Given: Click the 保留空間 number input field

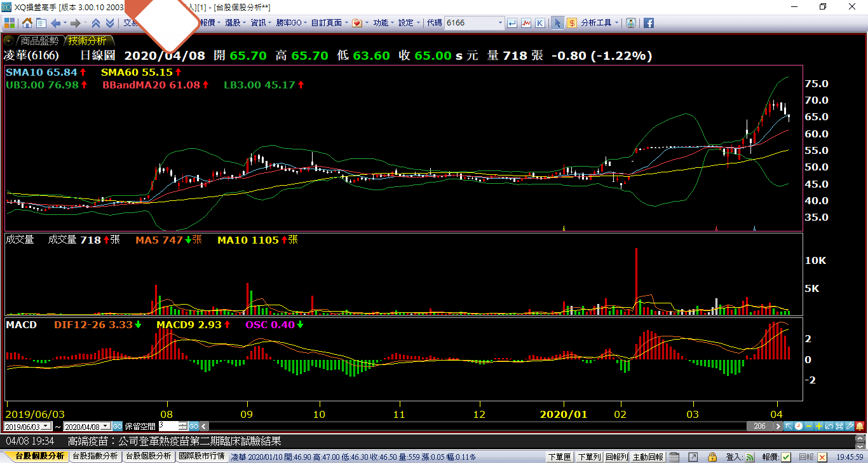Looking at the screenshot, I should tap(169, 426).
